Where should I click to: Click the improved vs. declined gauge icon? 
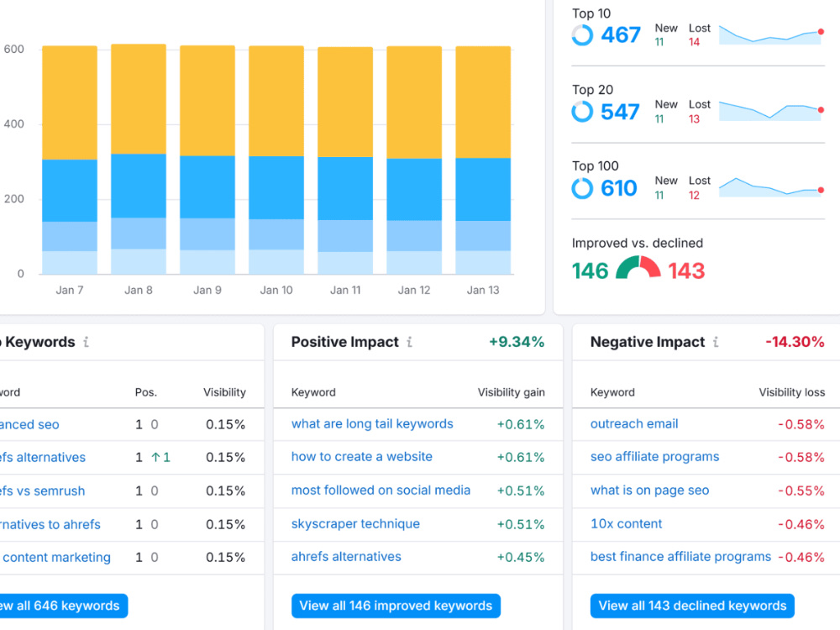(638, 267)
